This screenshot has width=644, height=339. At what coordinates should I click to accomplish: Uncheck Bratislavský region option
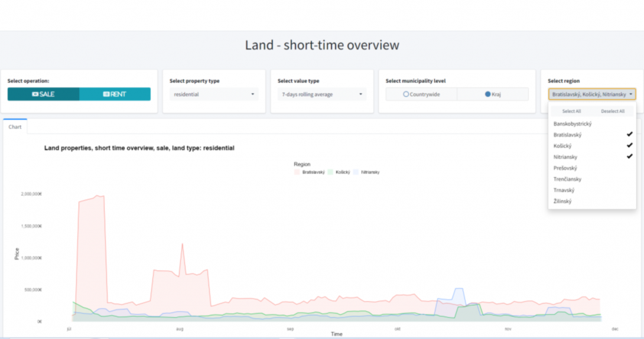point(592,135)
